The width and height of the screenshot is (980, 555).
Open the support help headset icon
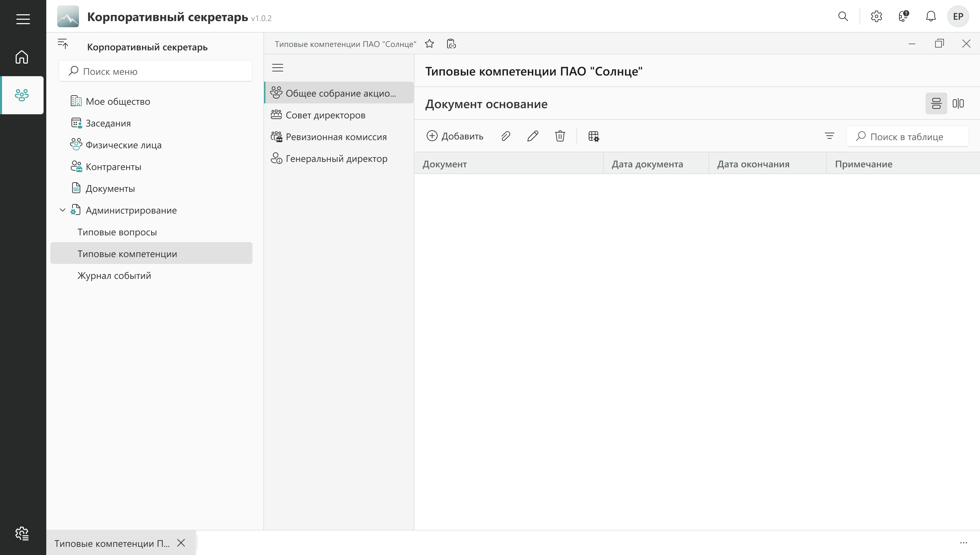pyautogui.click(x=903, y=16)
